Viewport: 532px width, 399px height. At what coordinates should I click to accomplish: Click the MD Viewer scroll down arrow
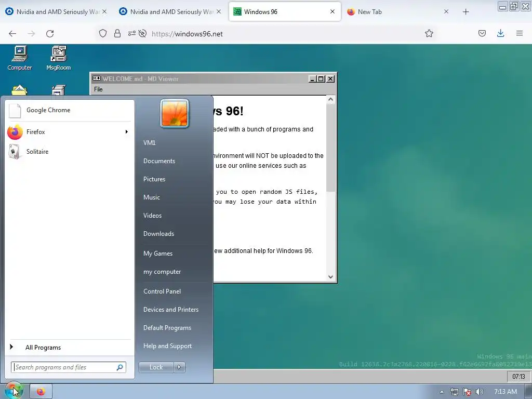[331, 277]
